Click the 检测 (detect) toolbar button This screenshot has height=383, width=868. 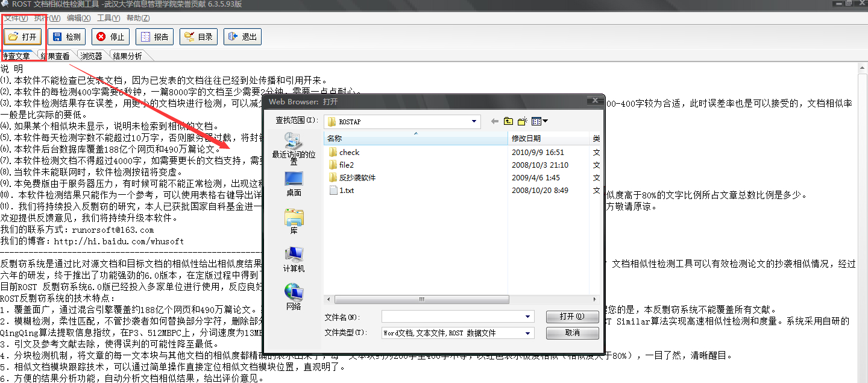coord(67,37)
